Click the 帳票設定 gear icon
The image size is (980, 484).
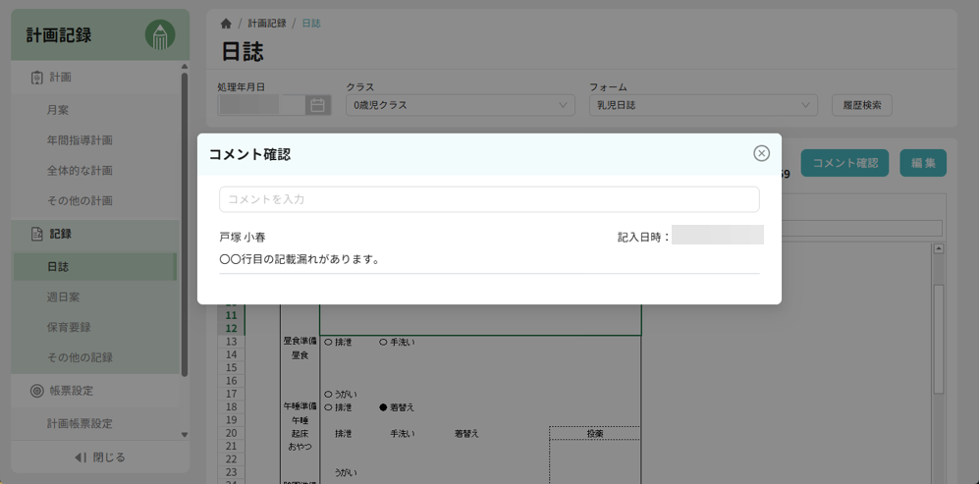pyautogui.click(x=37, y=391)
